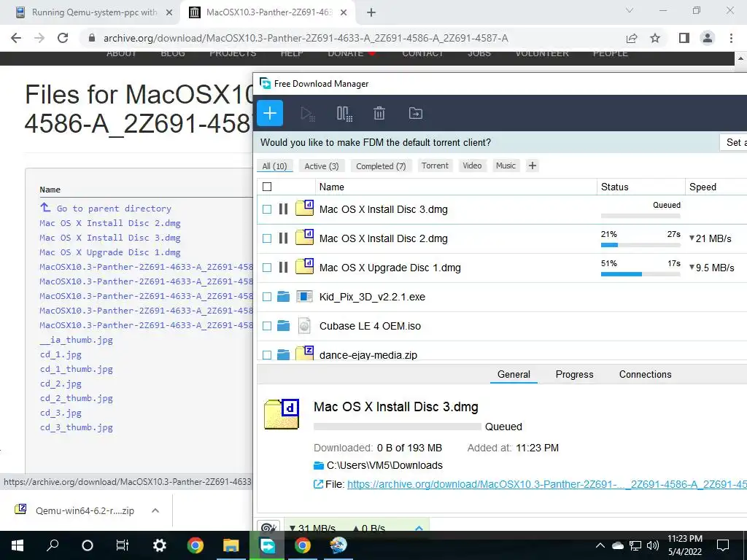
Task: Open folder icon for Cubase LE 4 OEM.iso
Action: [x=284, y=326]
